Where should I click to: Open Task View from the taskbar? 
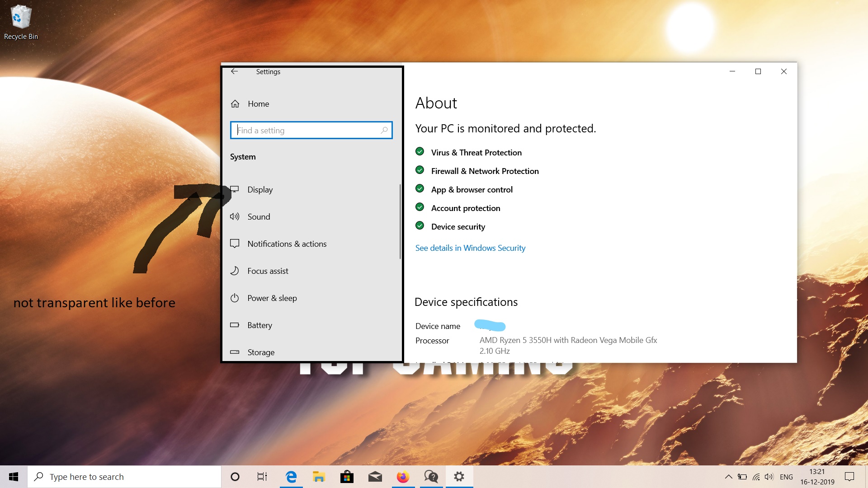point(262,477)
